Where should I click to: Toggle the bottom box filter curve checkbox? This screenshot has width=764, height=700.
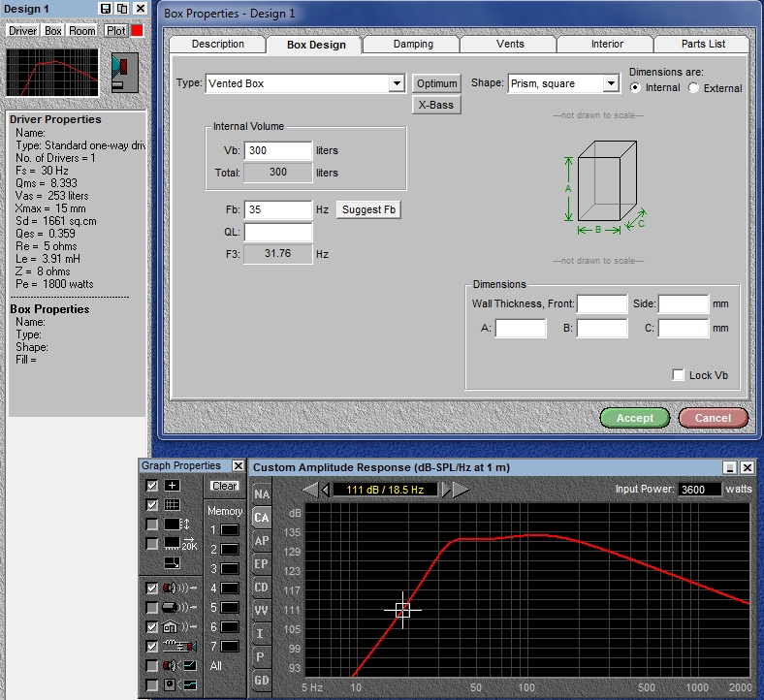152,684
